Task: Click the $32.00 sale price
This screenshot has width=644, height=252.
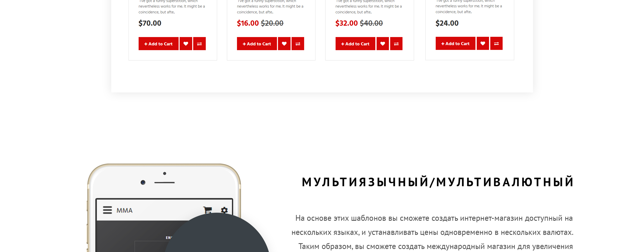Action: click(346, 23)
